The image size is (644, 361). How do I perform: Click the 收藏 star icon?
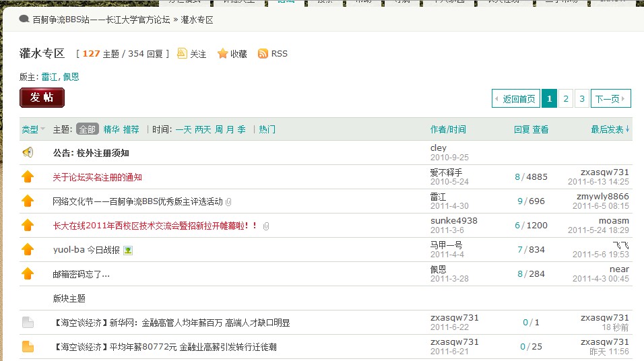(x=222, y=53)
